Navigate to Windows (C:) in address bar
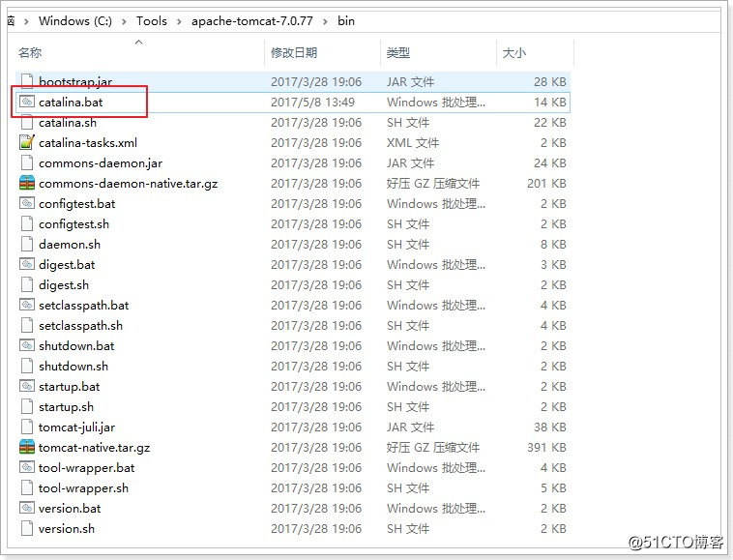Screen dimensions: 733x560 pyautogui.click(x=75, y=21)
